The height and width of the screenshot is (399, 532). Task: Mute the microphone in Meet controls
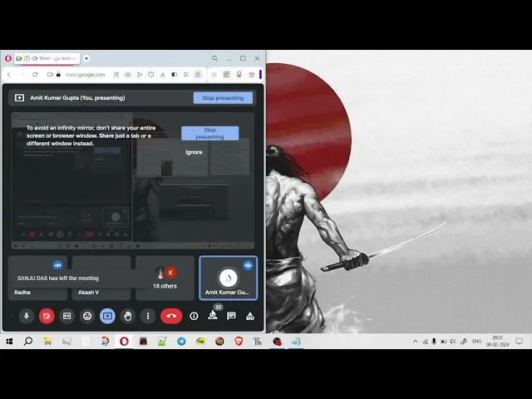click(27, 316)
